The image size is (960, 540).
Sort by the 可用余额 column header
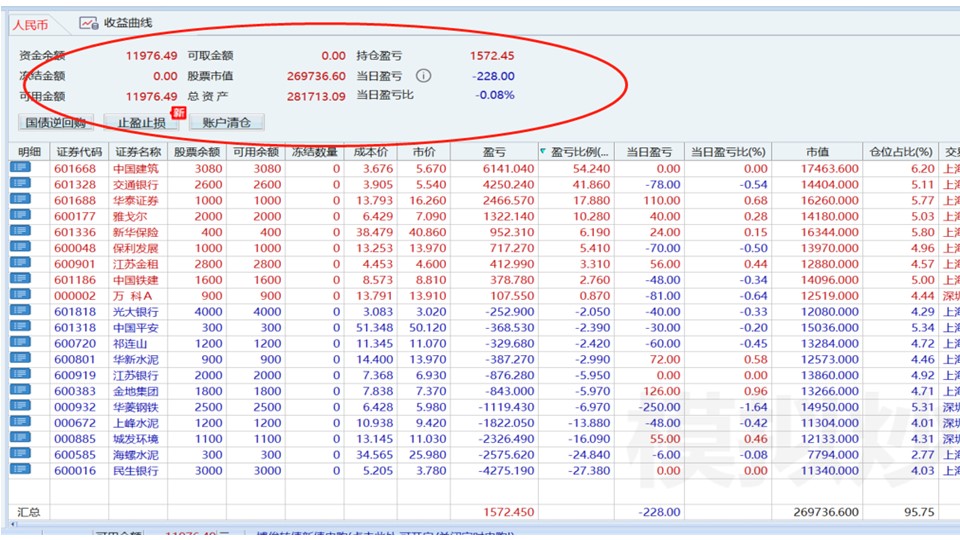pyautogui.click(x=255, y=152)
